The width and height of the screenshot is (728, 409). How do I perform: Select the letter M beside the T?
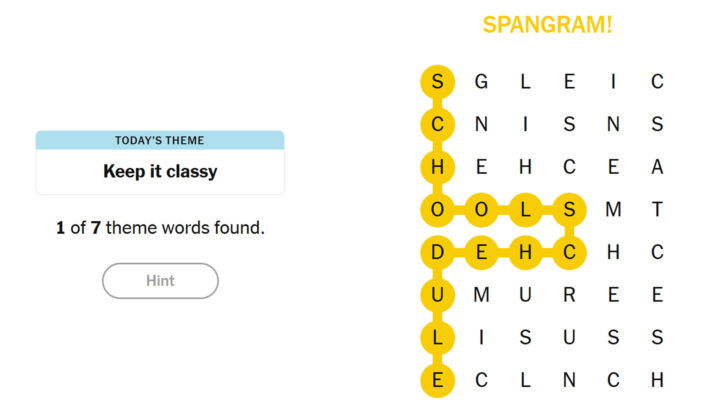[613, 209]
